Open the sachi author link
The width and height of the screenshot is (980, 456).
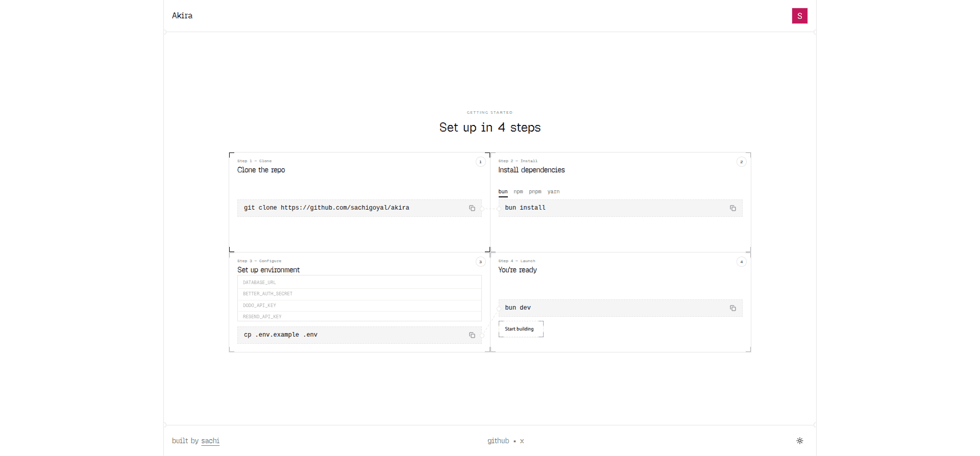[210, 441]
